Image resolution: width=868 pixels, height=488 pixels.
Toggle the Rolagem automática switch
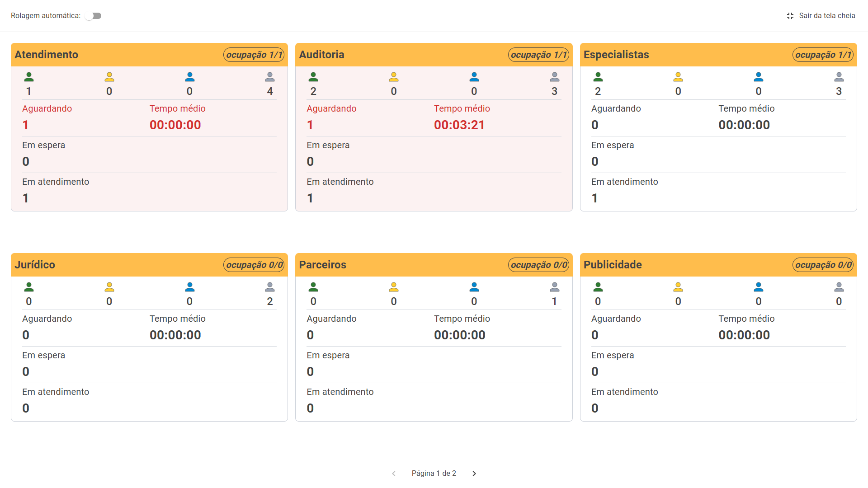tap(94, 16)
